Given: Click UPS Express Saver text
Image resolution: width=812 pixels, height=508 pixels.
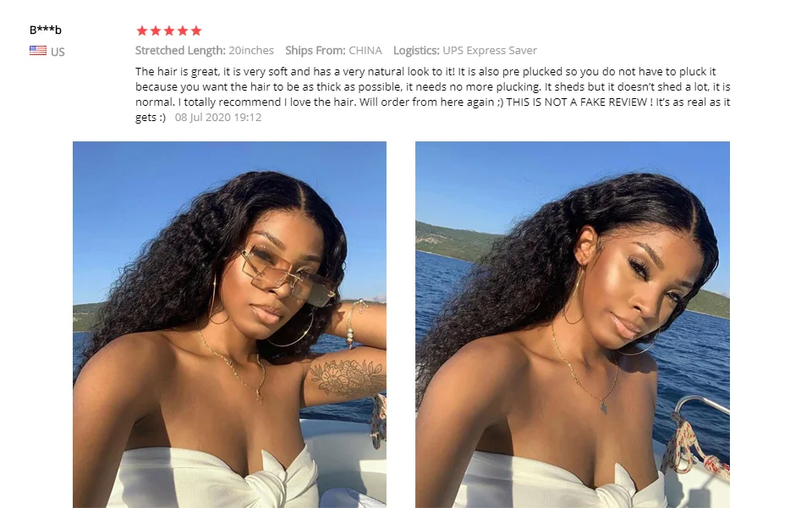Looking at the screenshot, I should [x=490, y=51].
